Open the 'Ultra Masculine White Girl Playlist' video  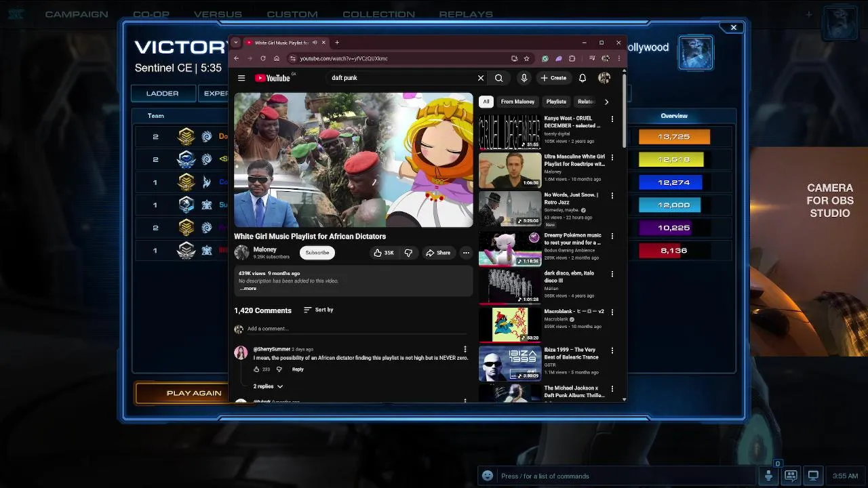(x=574, y=160)
